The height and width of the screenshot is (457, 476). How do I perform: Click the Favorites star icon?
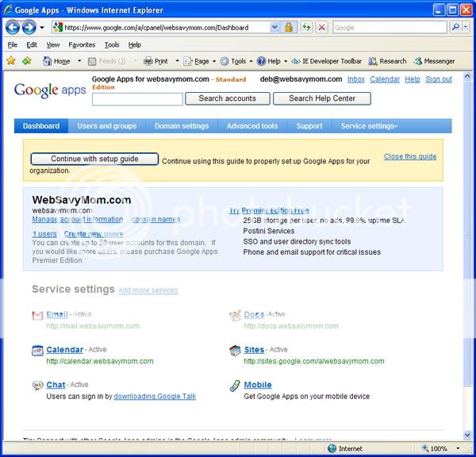click(11, 61)
